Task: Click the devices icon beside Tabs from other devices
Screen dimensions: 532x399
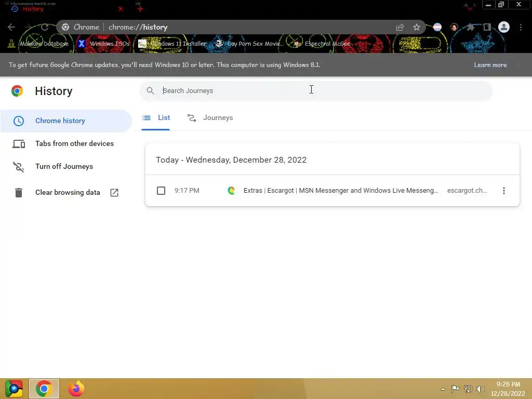Action: (x=19, y=144)
